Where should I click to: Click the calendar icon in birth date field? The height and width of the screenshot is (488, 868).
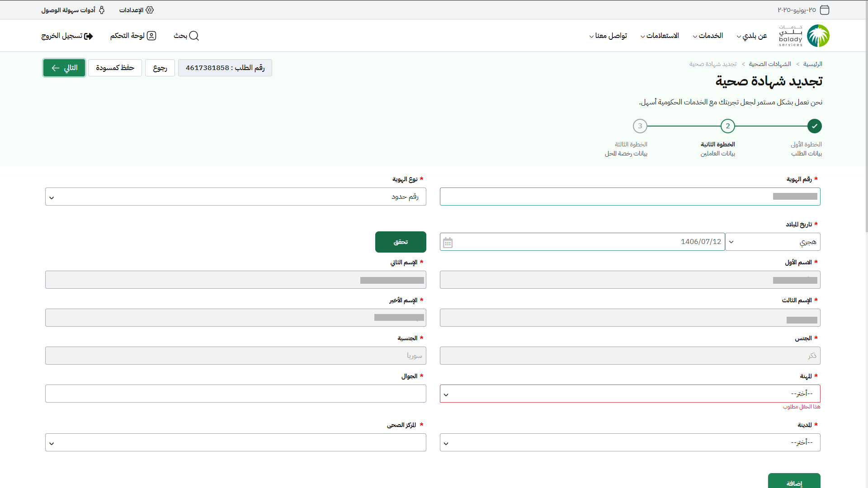448,243
